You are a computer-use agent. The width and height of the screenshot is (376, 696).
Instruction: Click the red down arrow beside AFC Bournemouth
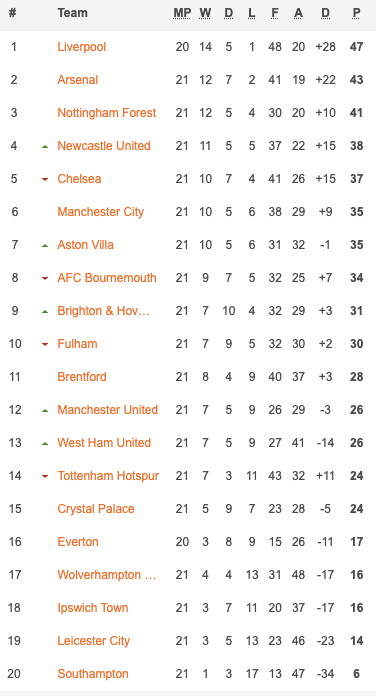[45, 278]
